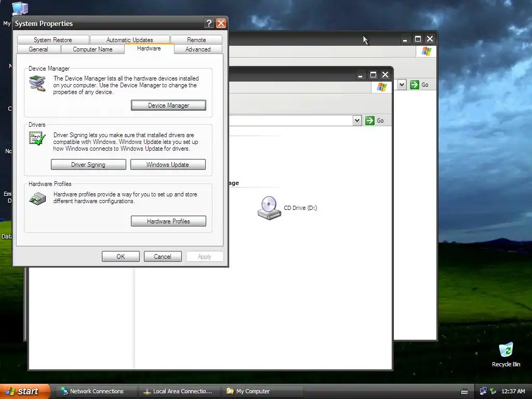Switch to the Advanced tab
This screenshot has height=399, width=532.
pos(198,49)
